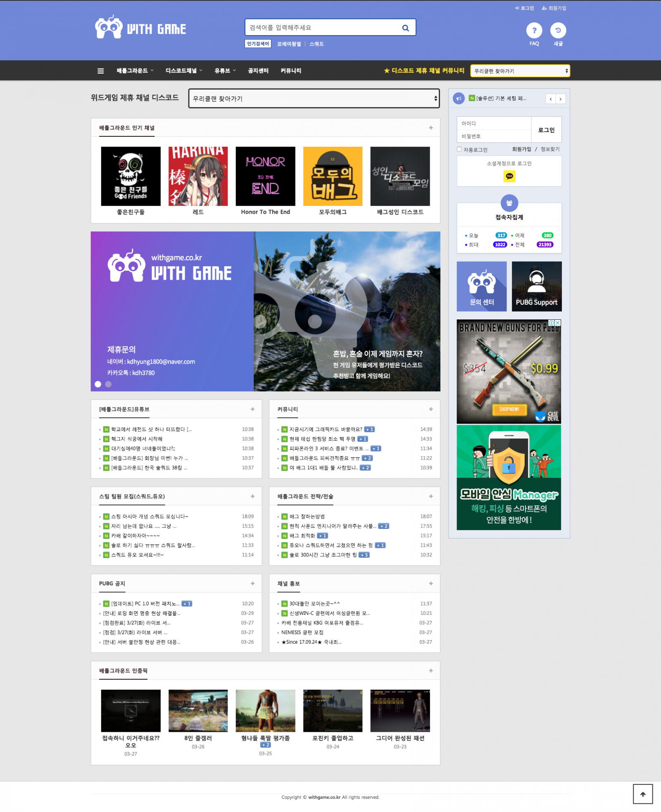The image size is (661, 812).
Task: Open the 우리클랜 찾아가기 dropdown
Action: click(313, 98)
